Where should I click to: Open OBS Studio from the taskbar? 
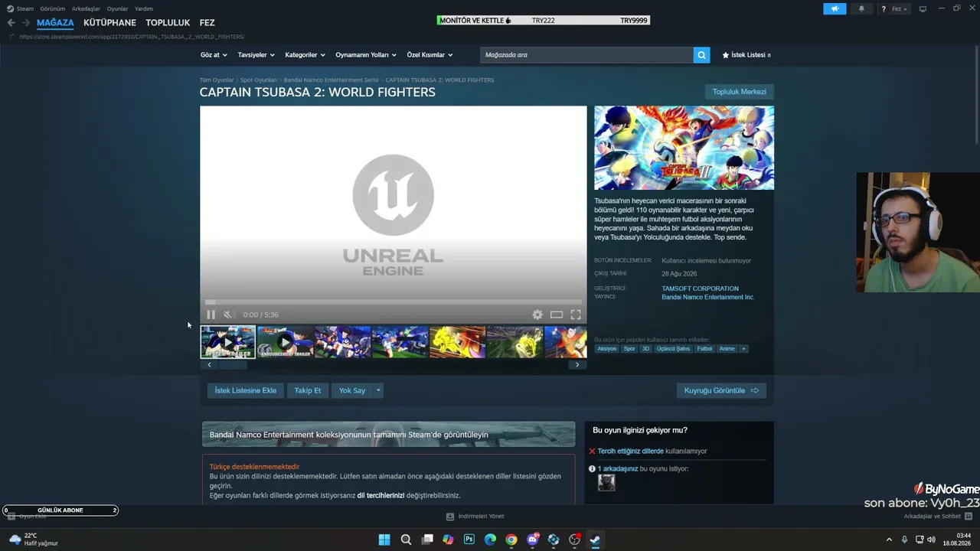(574, 540)
